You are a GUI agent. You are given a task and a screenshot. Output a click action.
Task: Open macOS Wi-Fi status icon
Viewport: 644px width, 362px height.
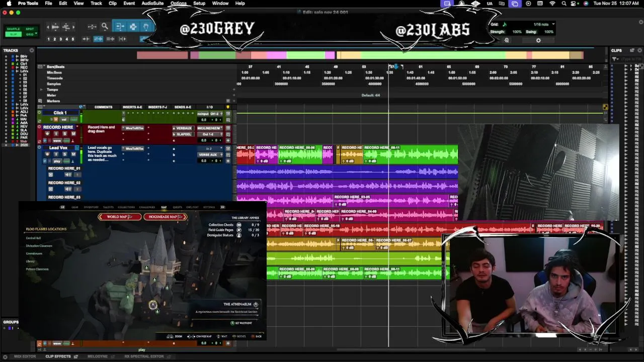[552, 4]
